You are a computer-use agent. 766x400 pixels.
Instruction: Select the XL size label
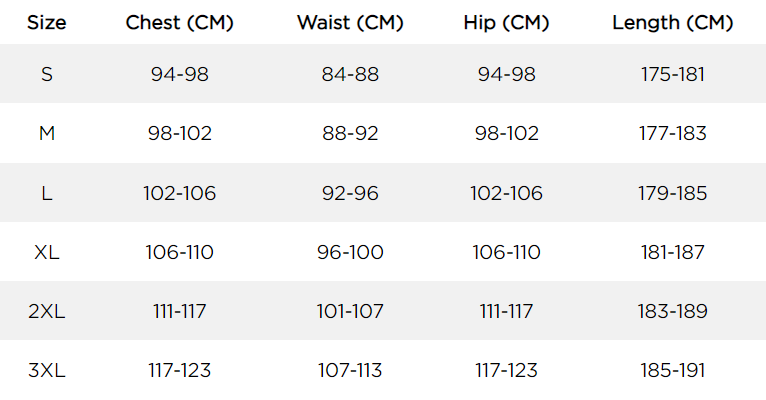pos(46,253)
